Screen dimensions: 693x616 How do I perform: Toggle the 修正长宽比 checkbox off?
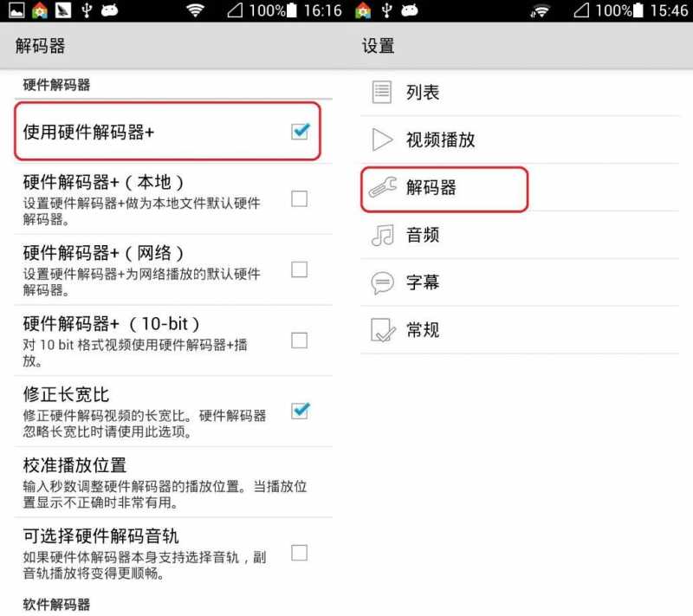[301, 411]
